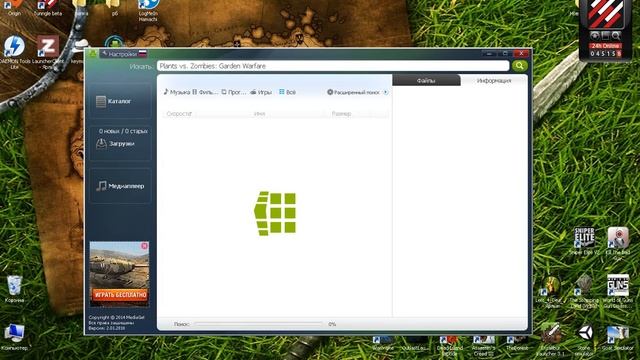Open the Медиаплеер section
Screen dimensions: 640x360
[120, 186]
